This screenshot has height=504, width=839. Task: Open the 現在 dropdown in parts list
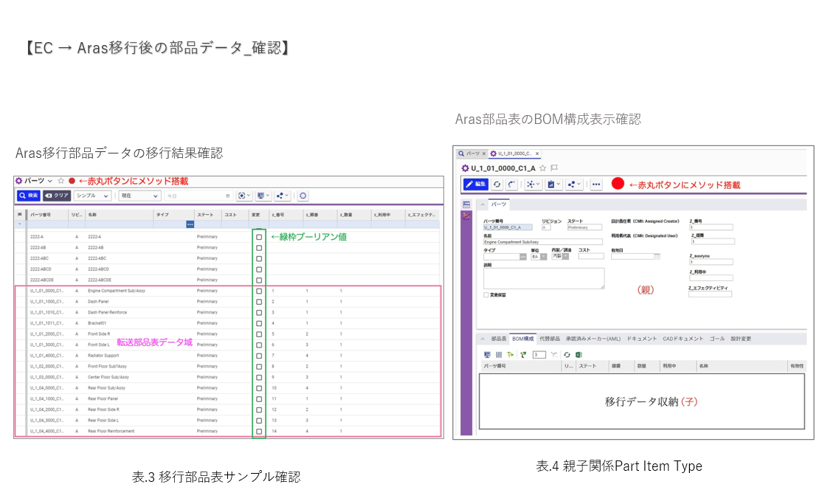[x=139, y=196]
